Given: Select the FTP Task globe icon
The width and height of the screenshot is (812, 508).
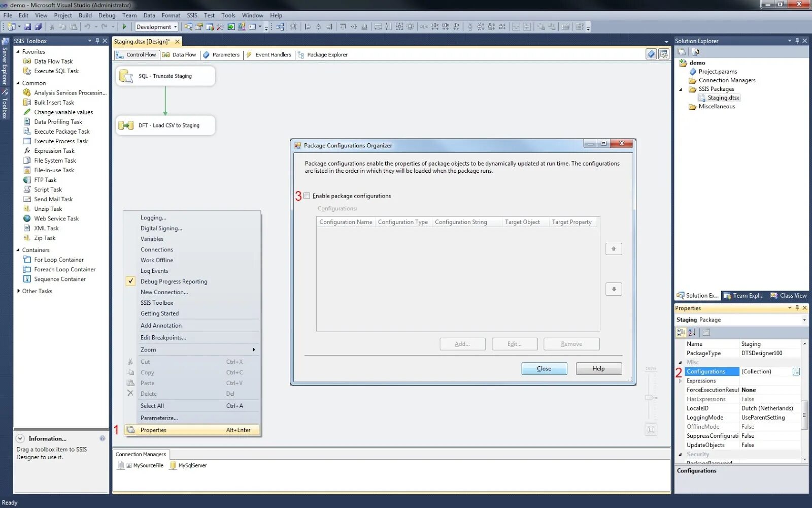Looking at the screenshot, I should (27, 180).
